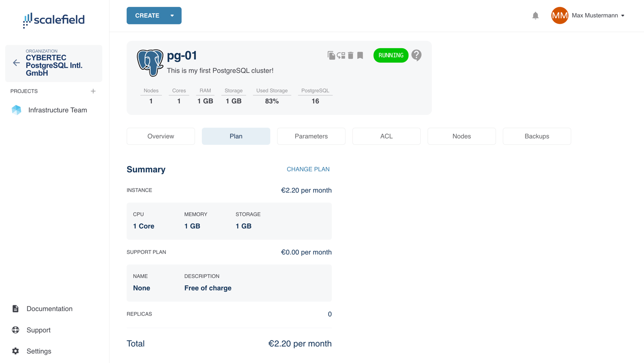Click the move cluster icon next to copy

pos(341,56)
